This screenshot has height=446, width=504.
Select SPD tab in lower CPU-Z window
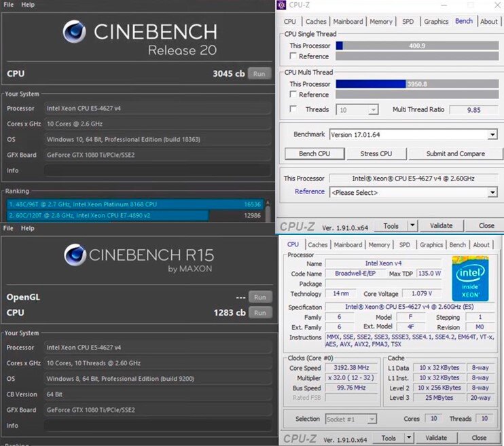click(404, 244)
